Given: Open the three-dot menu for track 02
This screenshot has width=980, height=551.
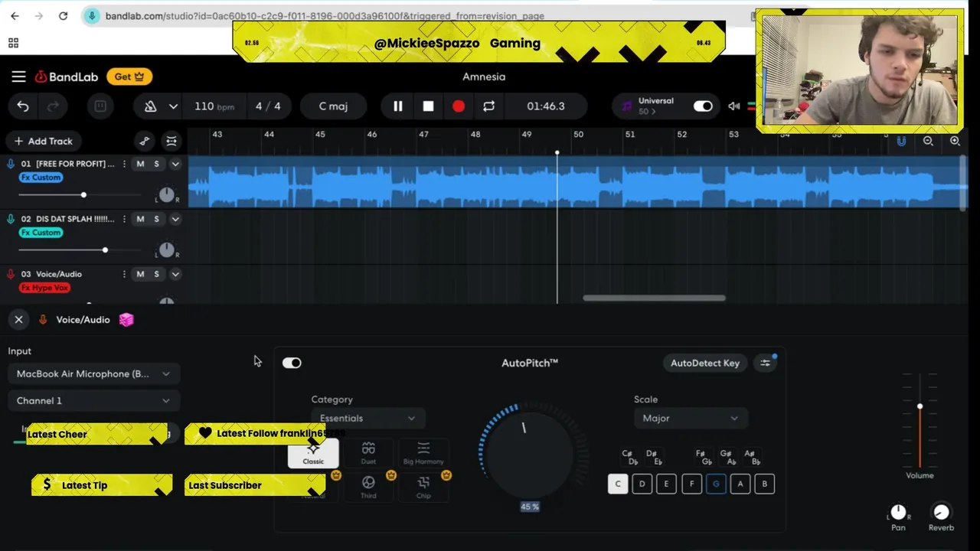Looking at the screenshot, I should [124, 219].
